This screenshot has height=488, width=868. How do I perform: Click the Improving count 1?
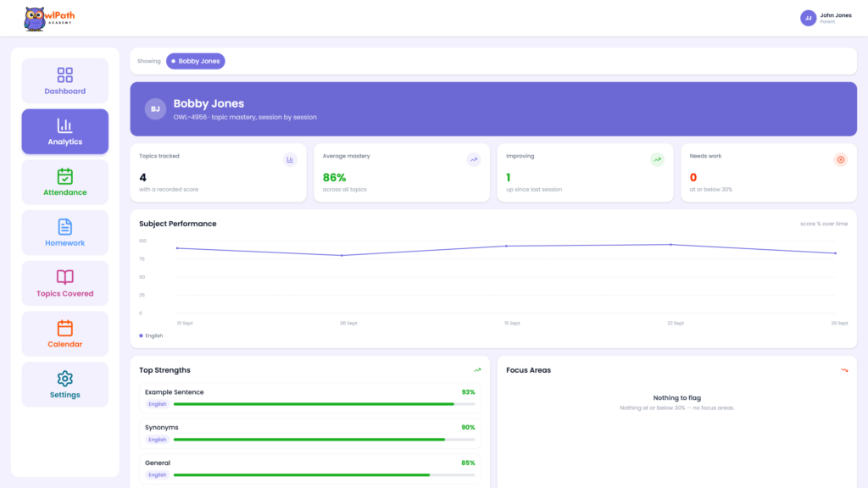click(x=509, y=178)
